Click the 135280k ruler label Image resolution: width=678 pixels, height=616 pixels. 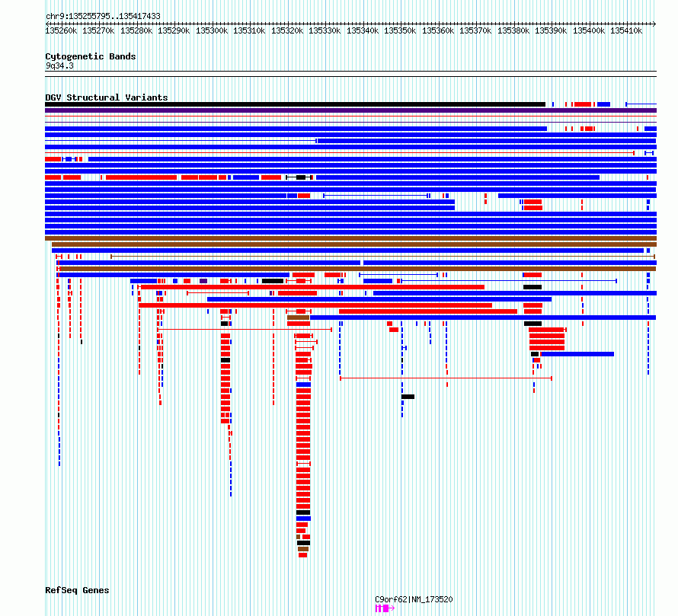[136, 30]
